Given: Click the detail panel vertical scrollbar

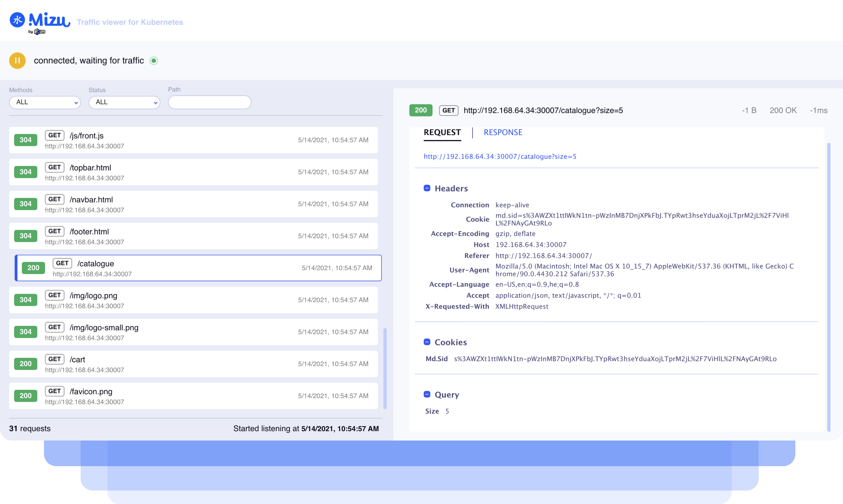Looking at the screenshot, I should pos(829,287).
